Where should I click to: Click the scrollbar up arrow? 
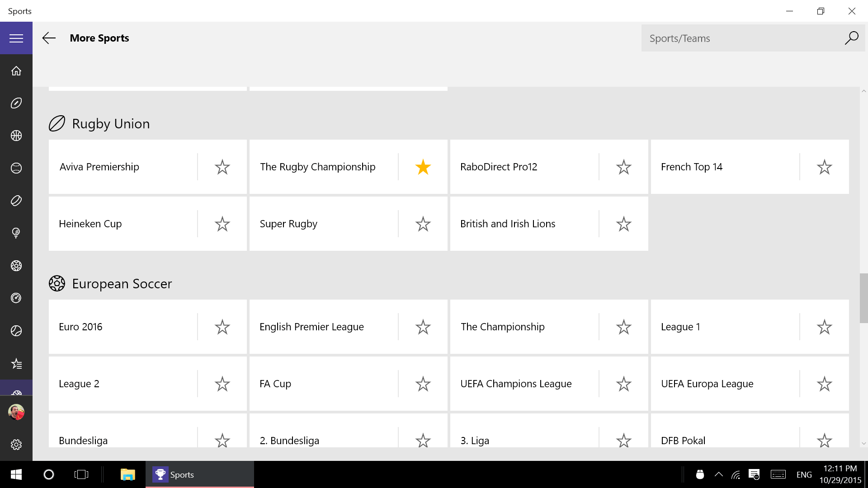pos(863,91)
